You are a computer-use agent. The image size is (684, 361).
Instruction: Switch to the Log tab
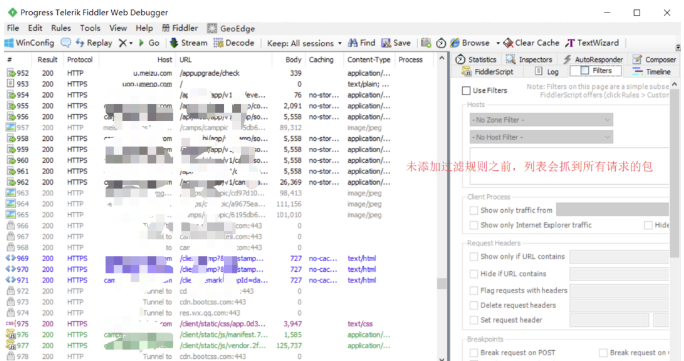pos(547,72)
